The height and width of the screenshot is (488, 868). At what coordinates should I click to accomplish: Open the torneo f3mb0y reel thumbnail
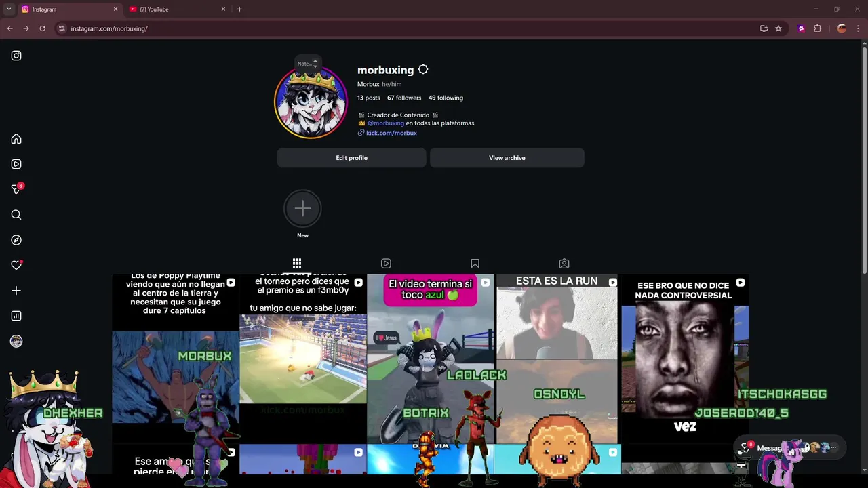click(x=302, y=359)
